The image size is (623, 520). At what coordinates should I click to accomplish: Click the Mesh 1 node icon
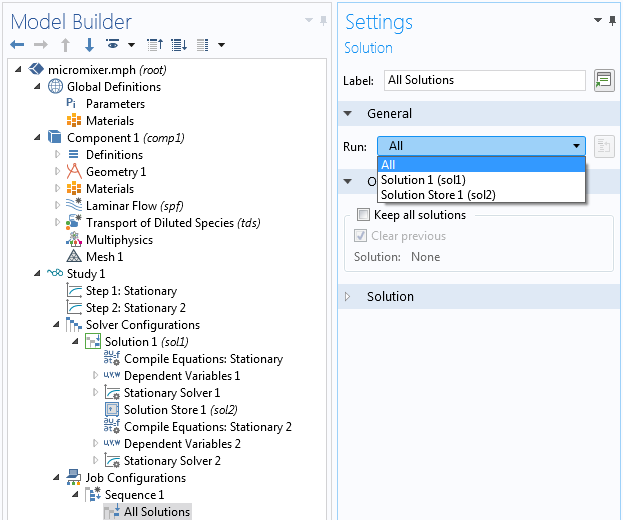click(74, 257)
